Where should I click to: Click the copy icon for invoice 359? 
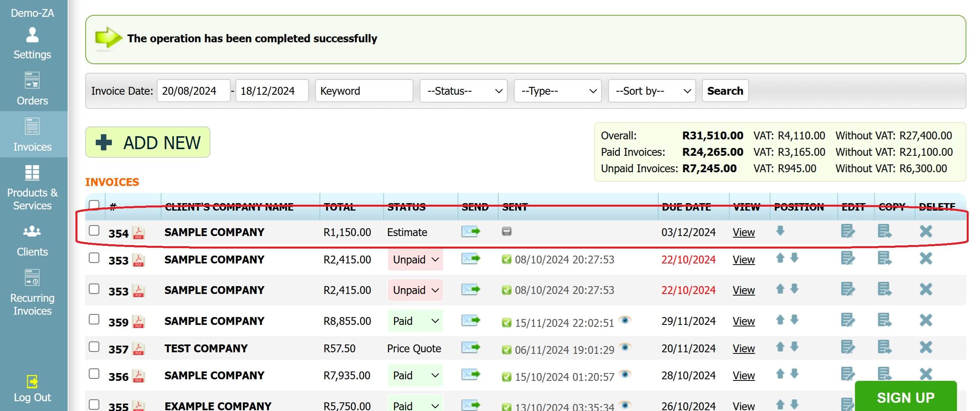pos(885,320)
